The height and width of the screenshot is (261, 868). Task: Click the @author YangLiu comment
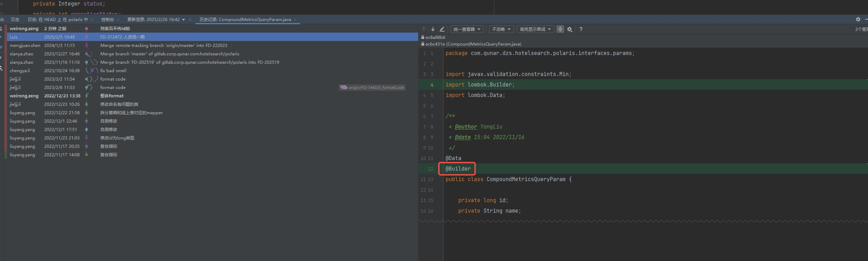point(476,127)
